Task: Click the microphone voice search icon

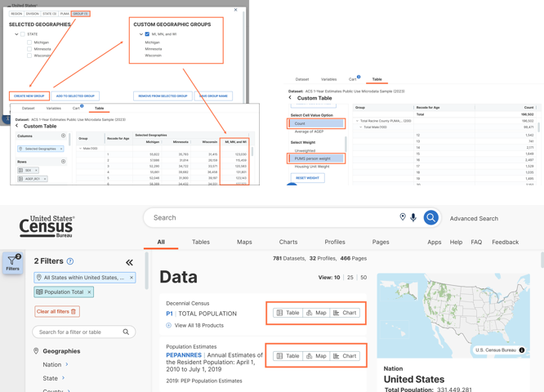Action: [x=413, y=218]
